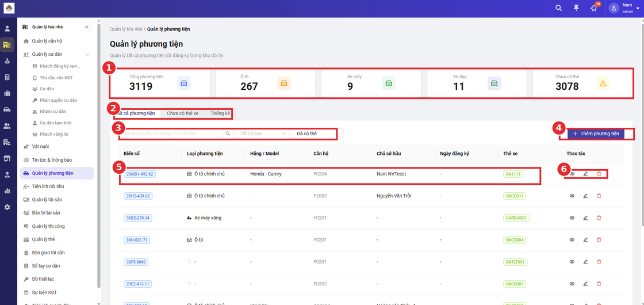Open notifications bell with 15 badge

(594, 8)
